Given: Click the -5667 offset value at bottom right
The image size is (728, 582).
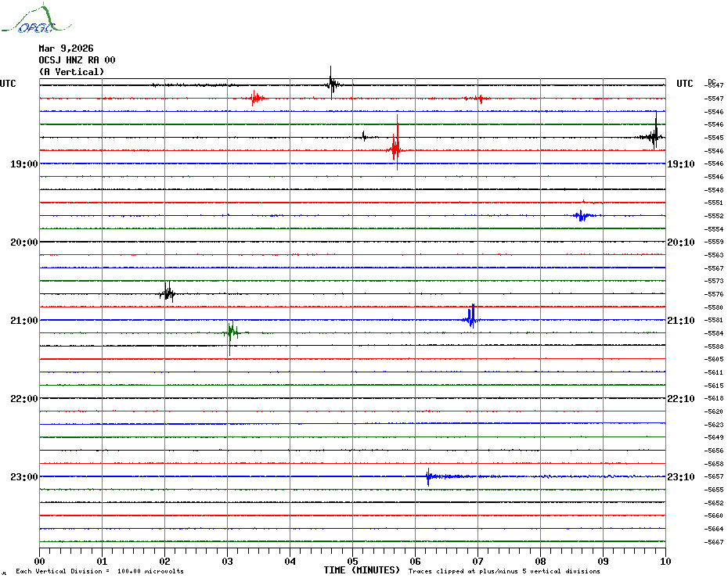Looking at the screenshot, I should point(714,542).
